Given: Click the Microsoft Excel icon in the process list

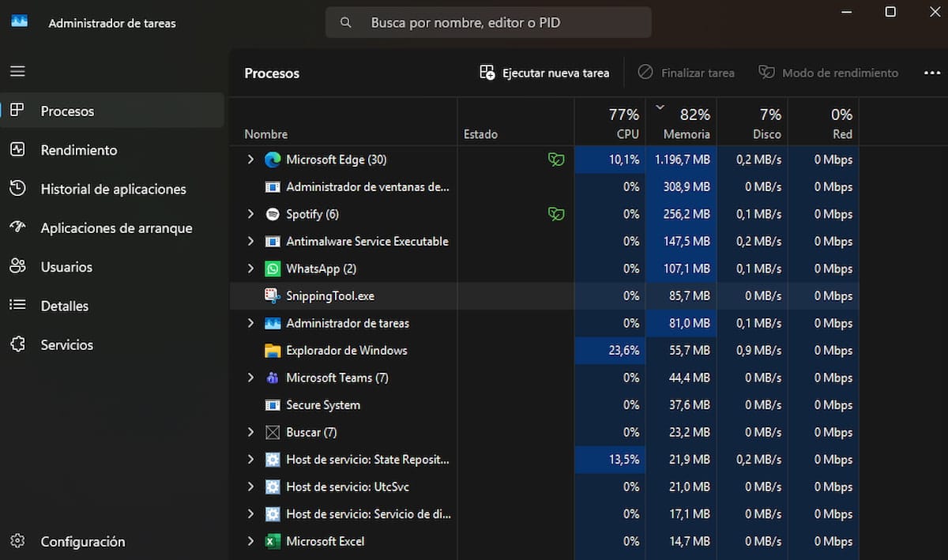Looking at the screenshot, I should tap(273, 541).
